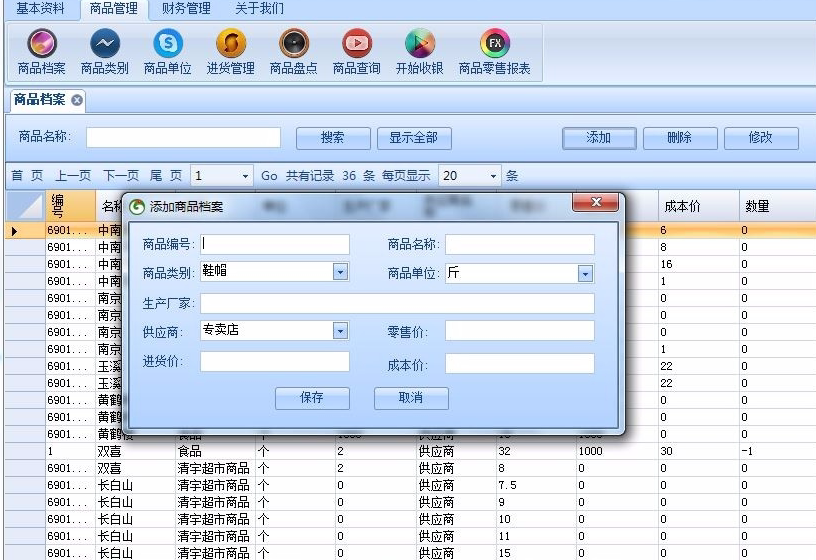Viewport: 816px width, 560px height.
Task: Expand the 商品单位 dropdown showing 斤
Action: pyautogui.click(x=585, y=274)
